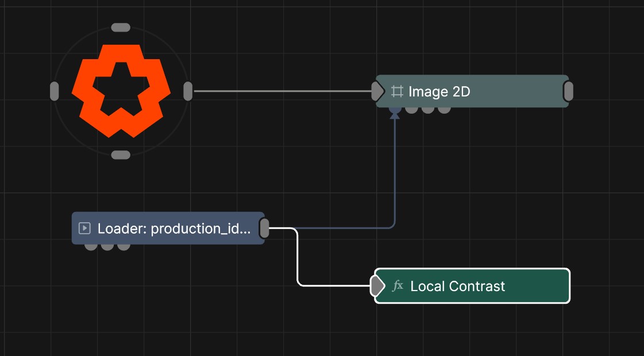
Task: Click the Loader node's right output port
Action: pyautogui.click(x=264, y=228)
